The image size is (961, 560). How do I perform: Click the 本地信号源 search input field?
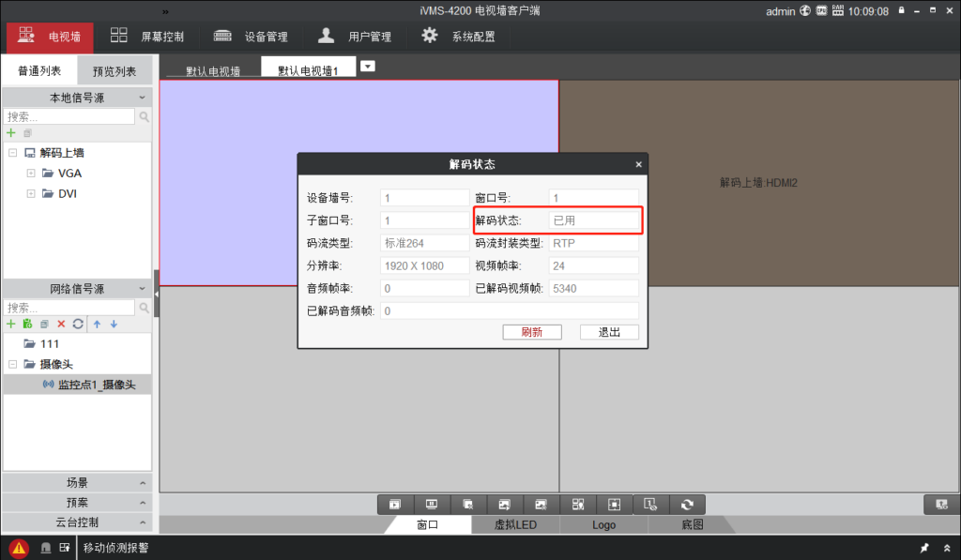69,117
